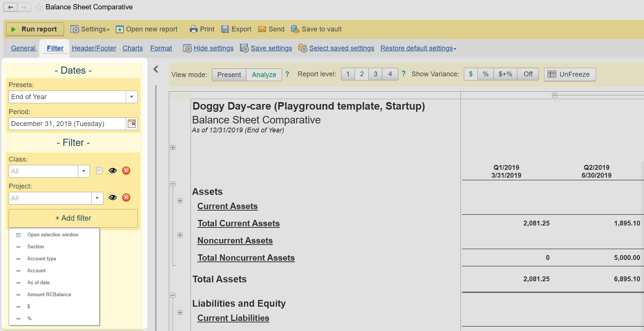Open the Presets End of Year dropdown
Viewport: 644px width, 331px height.
coord(131,97)
